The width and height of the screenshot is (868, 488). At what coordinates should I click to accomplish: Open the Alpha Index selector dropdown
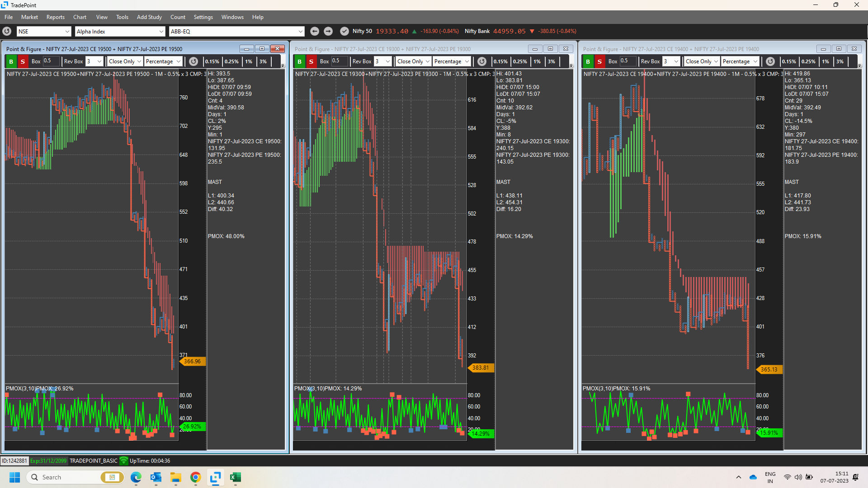tap(119, 31)
